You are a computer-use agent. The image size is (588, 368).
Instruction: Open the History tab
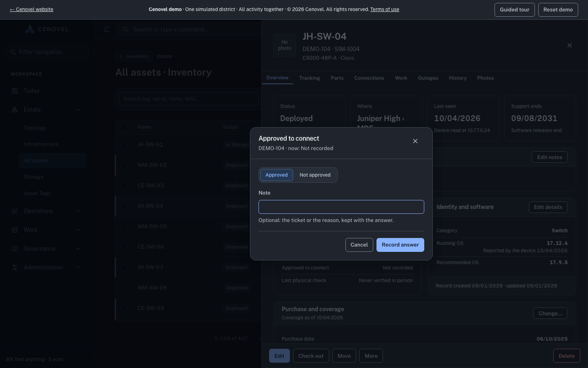click(x=457, y=78)
